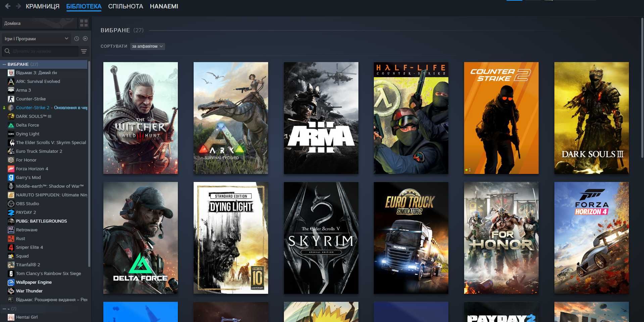
Task: Click the Rust sidebar icon
Action: point(11,238)
